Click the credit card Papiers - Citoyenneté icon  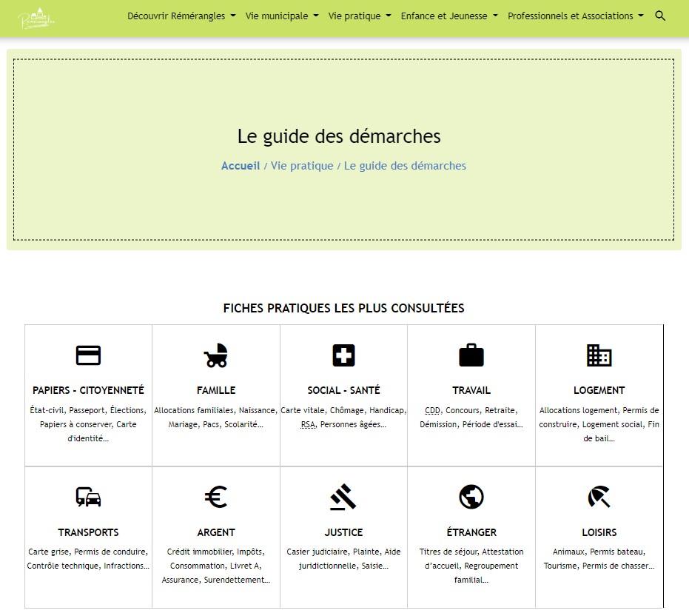tap(88, 355)
